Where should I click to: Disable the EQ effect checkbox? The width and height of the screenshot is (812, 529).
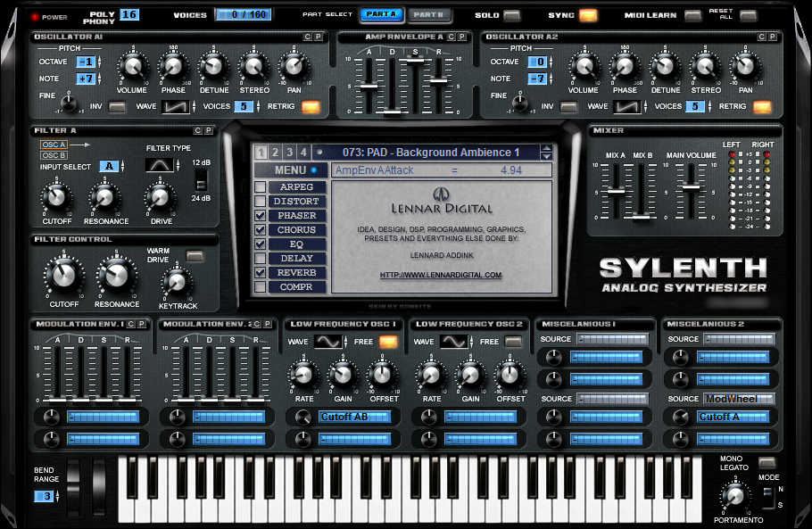pos(260,244)
